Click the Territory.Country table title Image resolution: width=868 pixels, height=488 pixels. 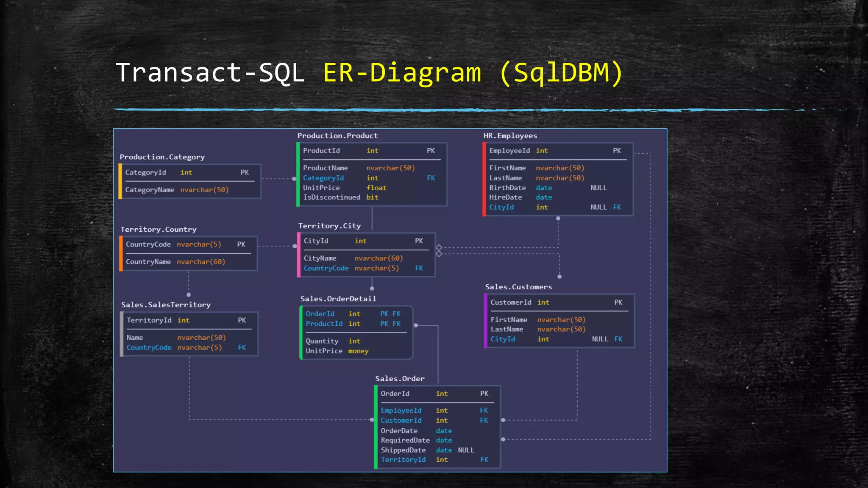[x=158, y=229]
